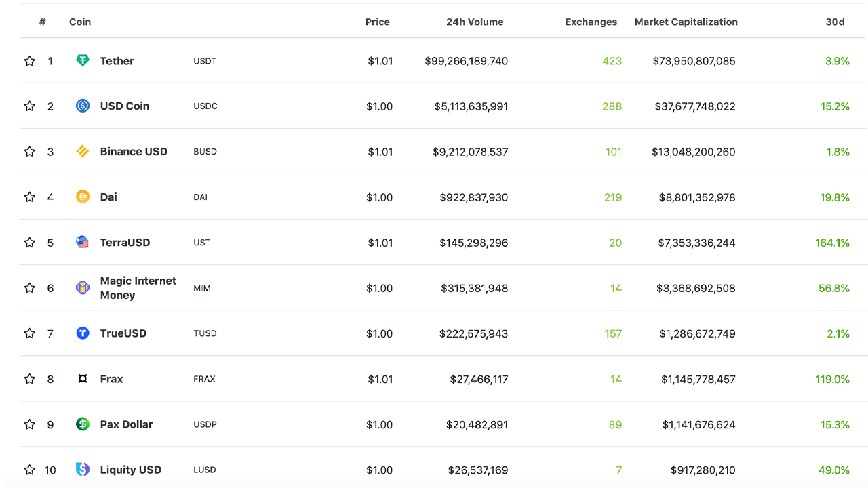
Task: Click the Frax logo icon
Action: (x=83, y=378)
